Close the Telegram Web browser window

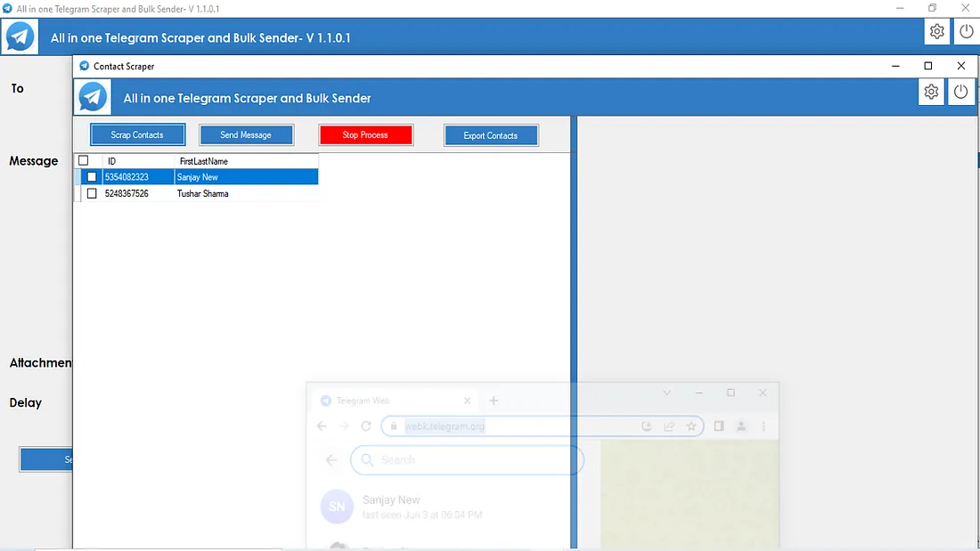[763, 393]
